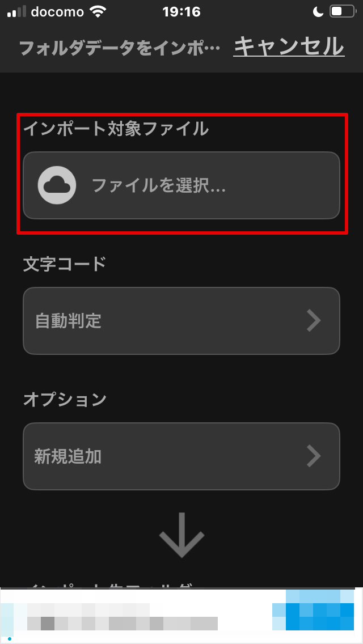Tap the battery icon in the status bar
The width and height of the screenshot is (363, 644).
pos(343,11)
